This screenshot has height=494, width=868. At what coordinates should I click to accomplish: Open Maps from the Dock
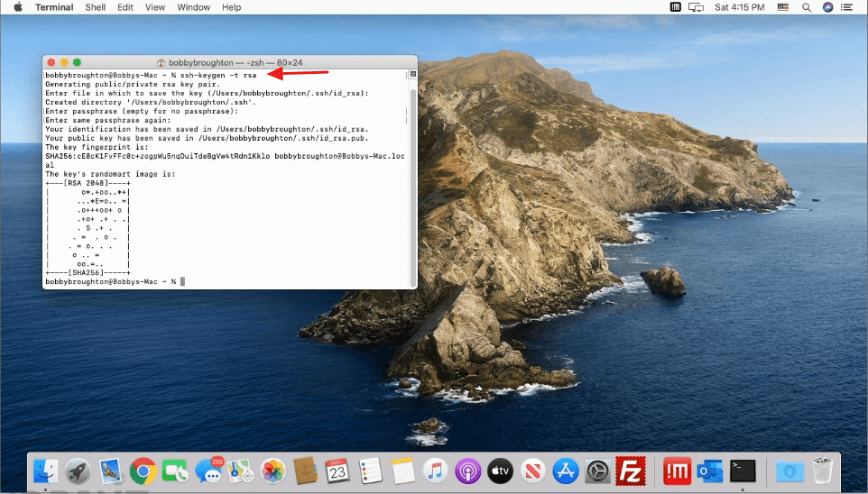(241, 471)
